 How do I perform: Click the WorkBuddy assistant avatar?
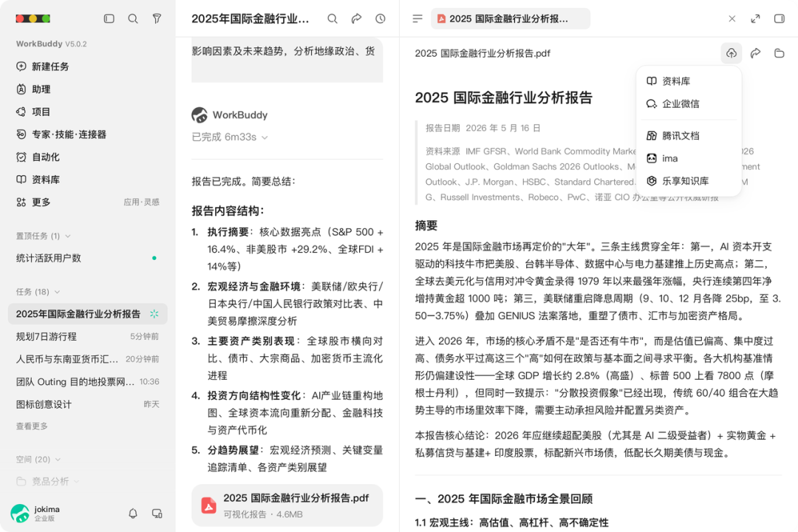pos(199,115)
